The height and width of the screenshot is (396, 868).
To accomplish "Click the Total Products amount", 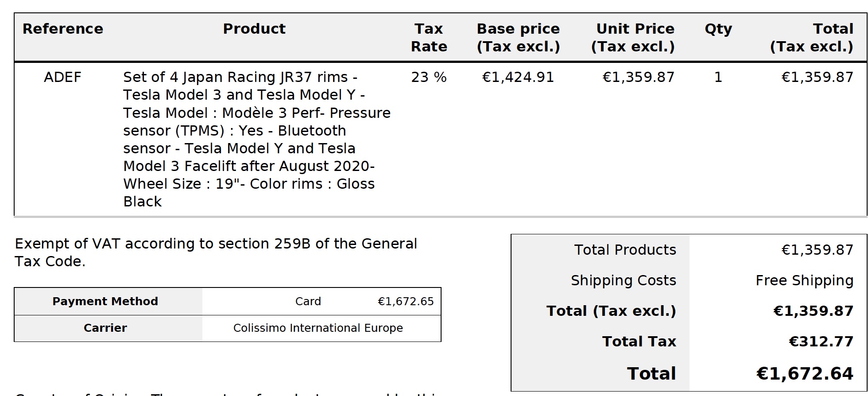I will tap(817, 250).
